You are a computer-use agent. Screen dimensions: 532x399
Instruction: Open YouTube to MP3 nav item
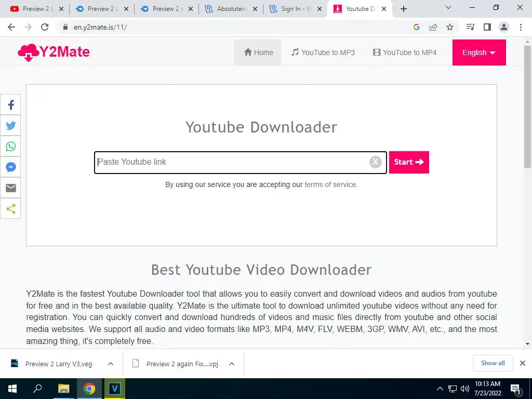pos(323,52)
